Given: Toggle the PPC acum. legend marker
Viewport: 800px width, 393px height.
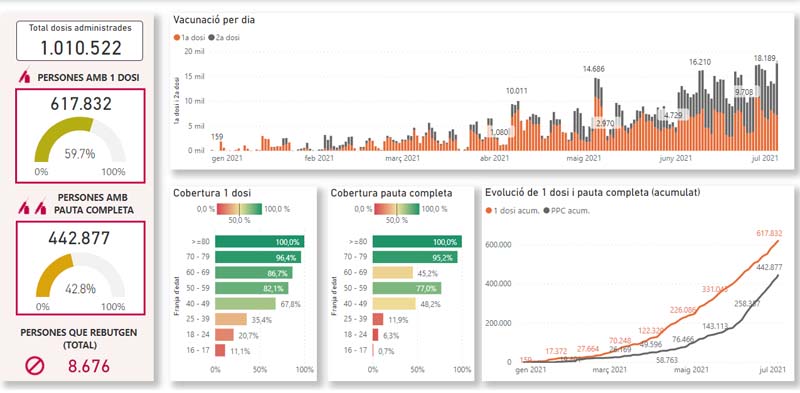Looking at the screenshot, I should pos(548,210).
